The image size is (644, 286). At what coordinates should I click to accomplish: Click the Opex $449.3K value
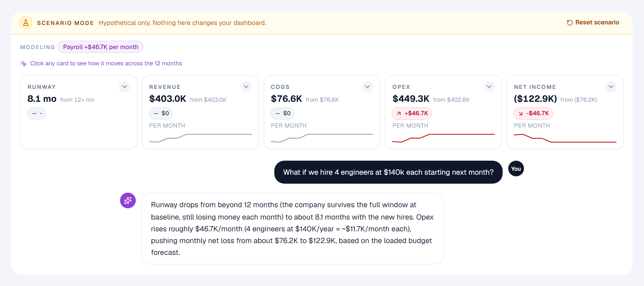[411, 99]
